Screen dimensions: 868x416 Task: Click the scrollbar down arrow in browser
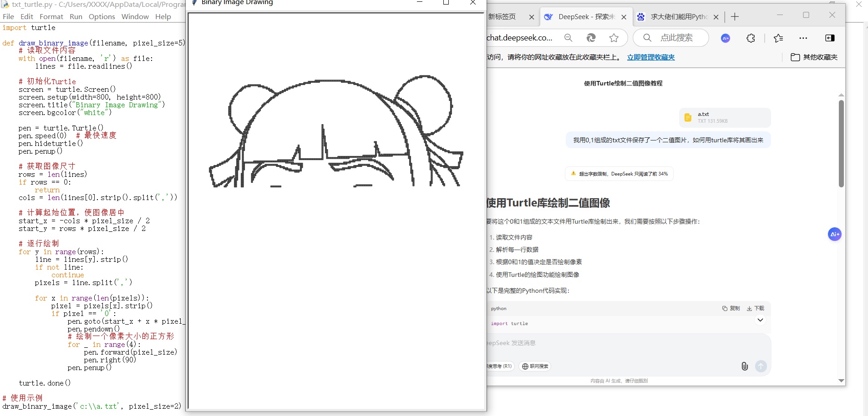(841, 381)
